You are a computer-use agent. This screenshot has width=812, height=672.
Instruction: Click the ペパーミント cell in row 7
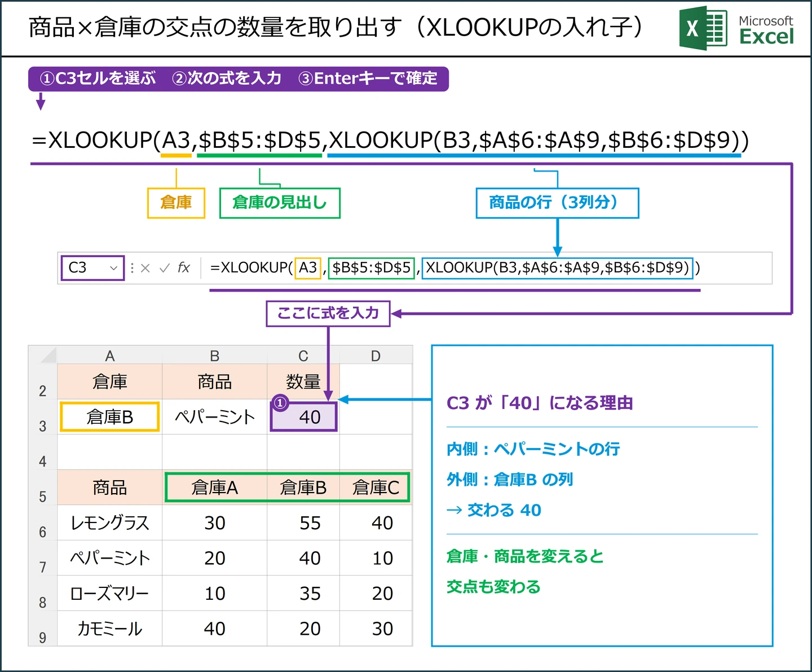tap(109, 558)
